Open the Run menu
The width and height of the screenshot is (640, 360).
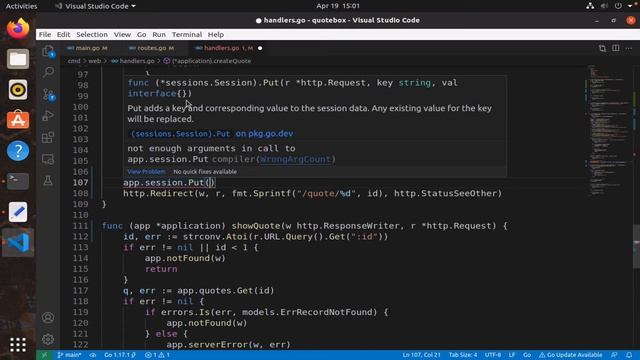coord(159,35)
